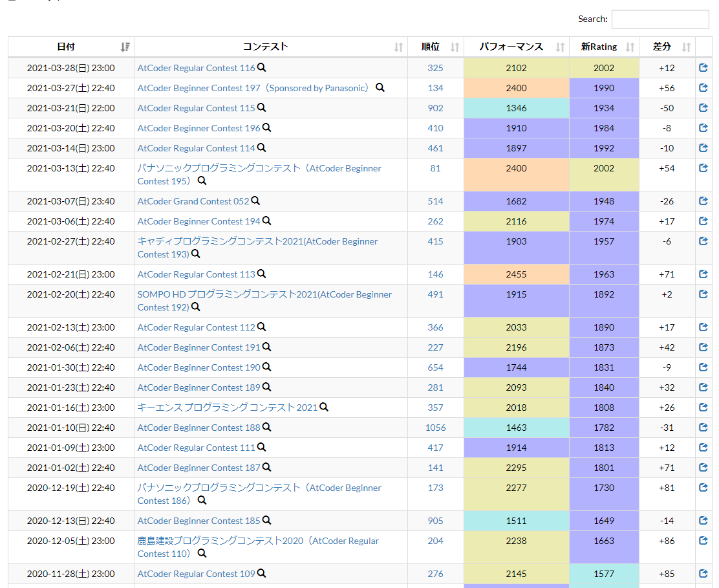Click magnifier icon next to Regular Contest 115
This screenshot has height=588, width=719.
tap(261, 108)
